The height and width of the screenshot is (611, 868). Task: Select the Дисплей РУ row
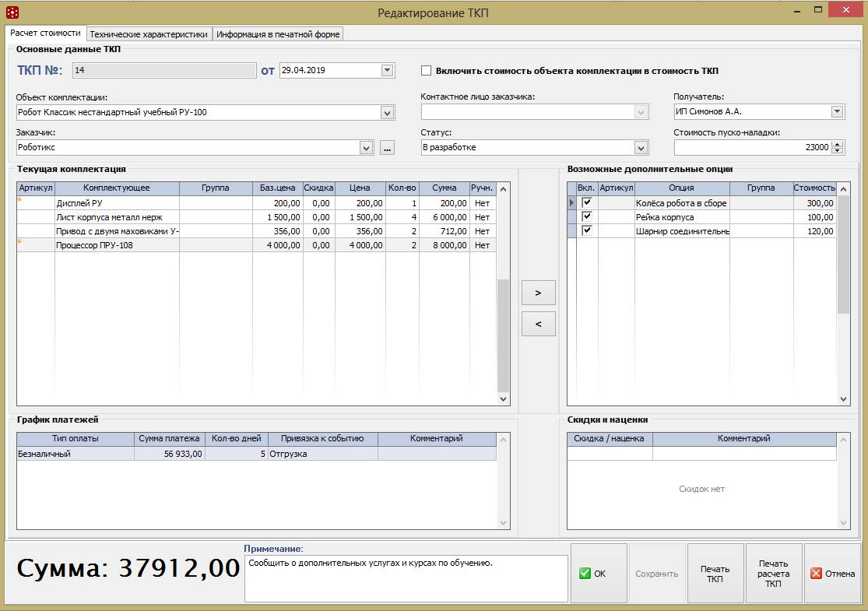coord(256,203)
